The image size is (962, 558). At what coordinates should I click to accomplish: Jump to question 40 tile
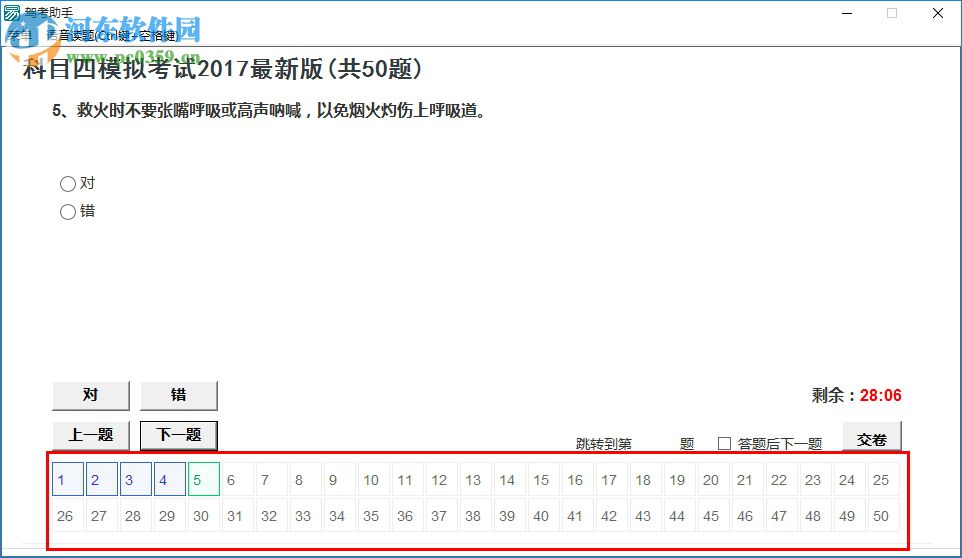(x=544, y=515)
